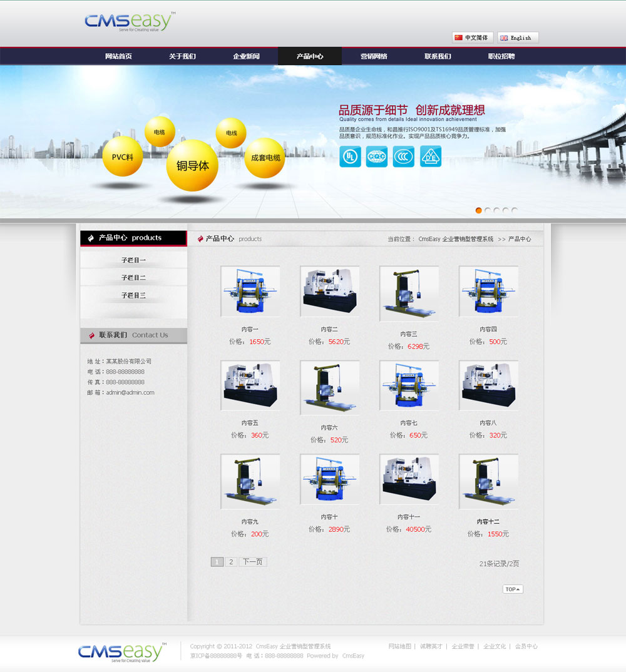
Task: Open the 子栏目三 sidebar subcategory
Action: point(133,295)
